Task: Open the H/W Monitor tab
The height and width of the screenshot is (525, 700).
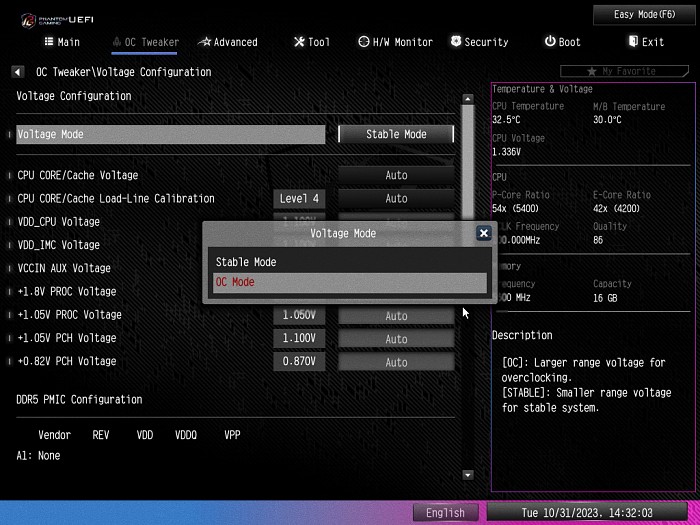Action: tap(396, 42)
